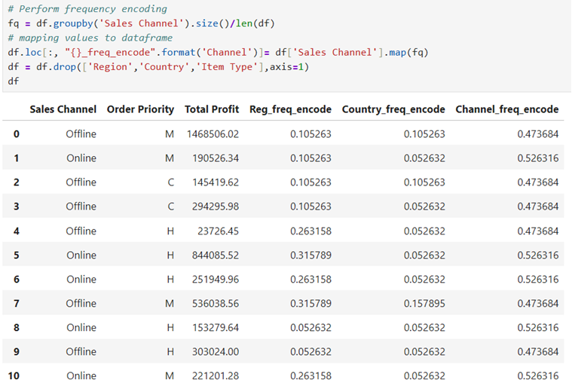Select row index 10 label
The height and width of the screenshot is (392, 572).
pyautogui.click(x=14, y=375)
